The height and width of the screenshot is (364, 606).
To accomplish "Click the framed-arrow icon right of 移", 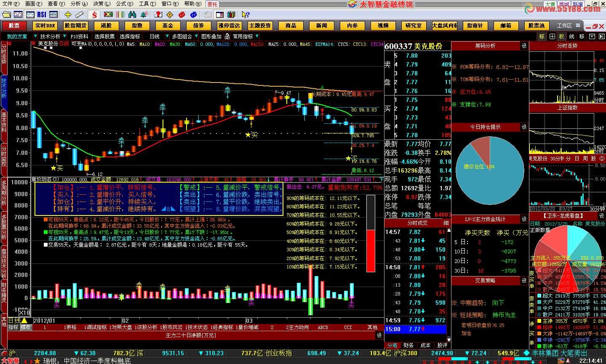I will click(592, 37).
